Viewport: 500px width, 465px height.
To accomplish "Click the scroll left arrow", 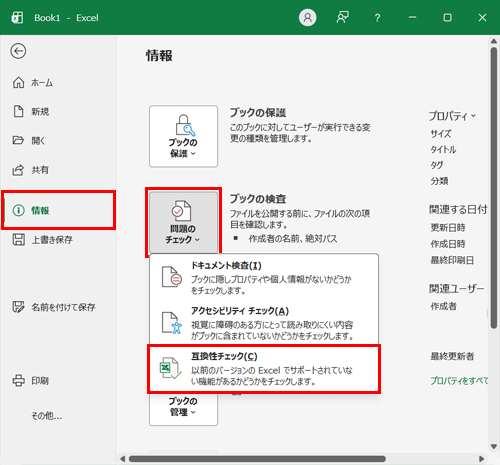I will [x=123, y=459].
